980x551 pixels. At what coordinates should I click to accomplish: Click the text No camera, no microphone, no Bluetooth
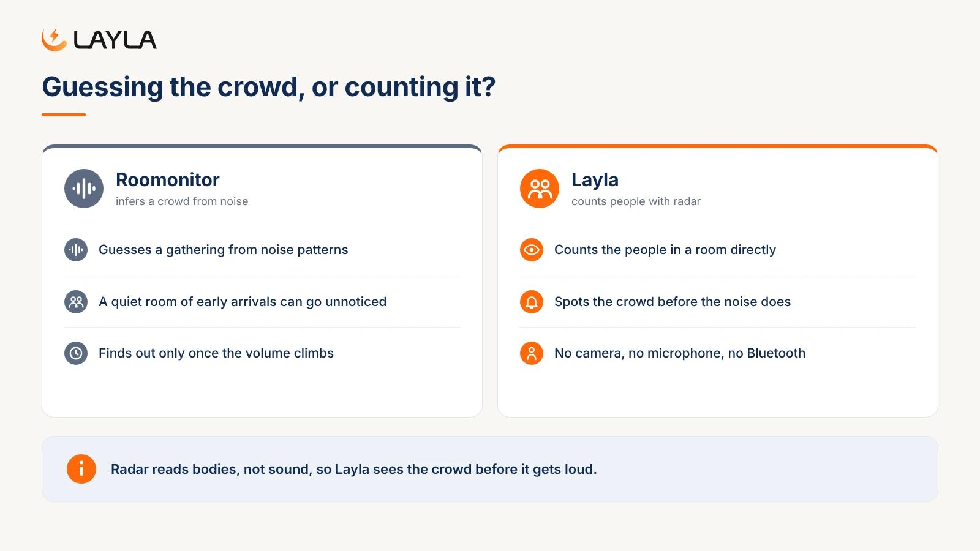(680, 353)
